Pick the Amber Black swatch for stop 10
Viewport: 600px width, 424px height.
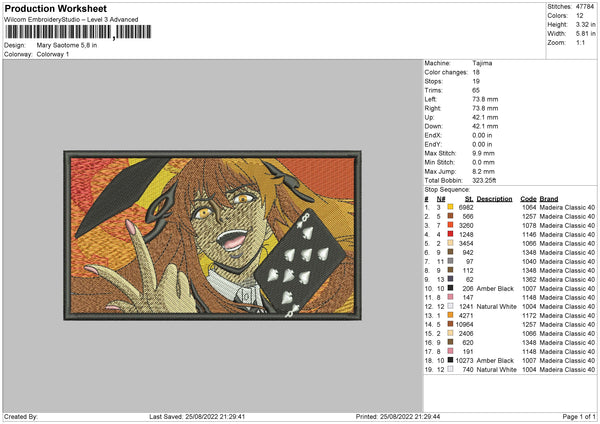click(450, 288)
